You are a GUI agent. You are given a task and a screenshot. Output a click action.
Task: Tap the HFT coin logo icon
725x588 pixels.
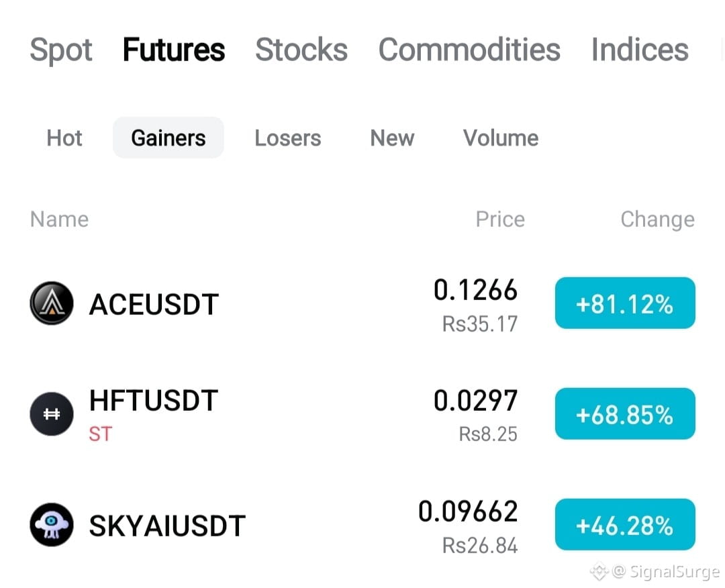pos(52,413)
